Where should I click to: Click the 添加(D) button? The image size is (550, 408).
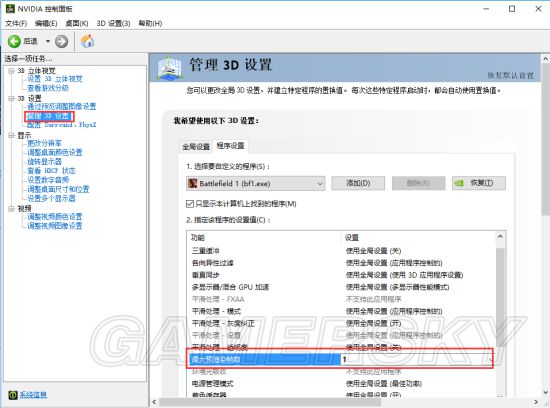[358, 183]
